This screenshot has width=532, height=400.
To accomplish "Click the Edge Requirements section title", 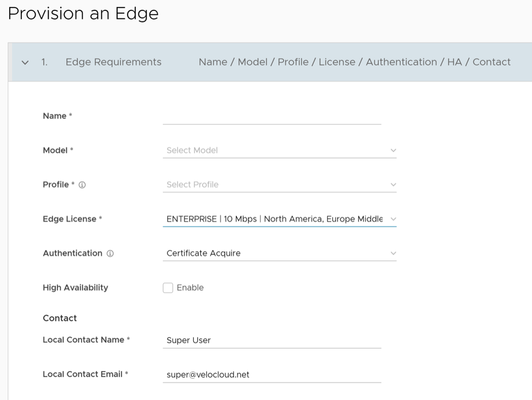I will click(113, 62).
